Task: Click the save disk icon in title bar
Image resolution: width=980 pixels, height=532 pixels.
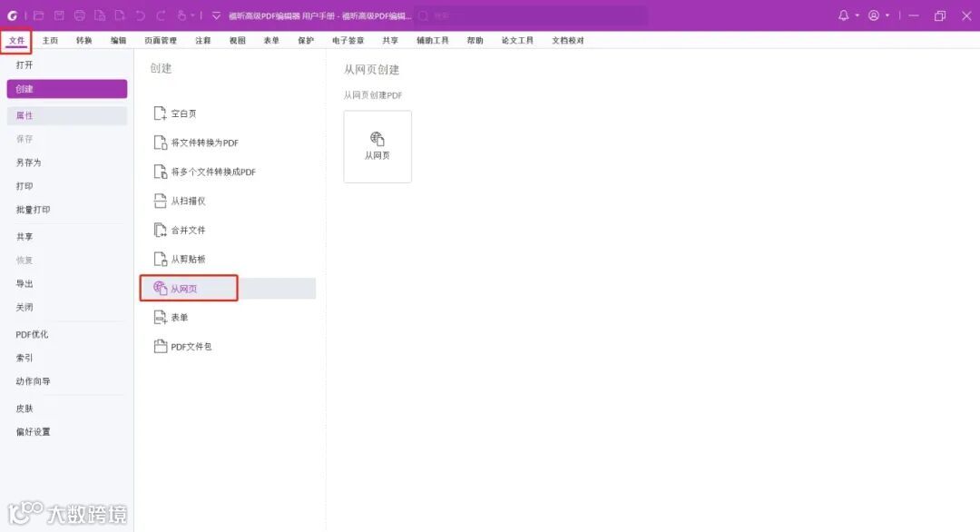Action: (59, 15)
